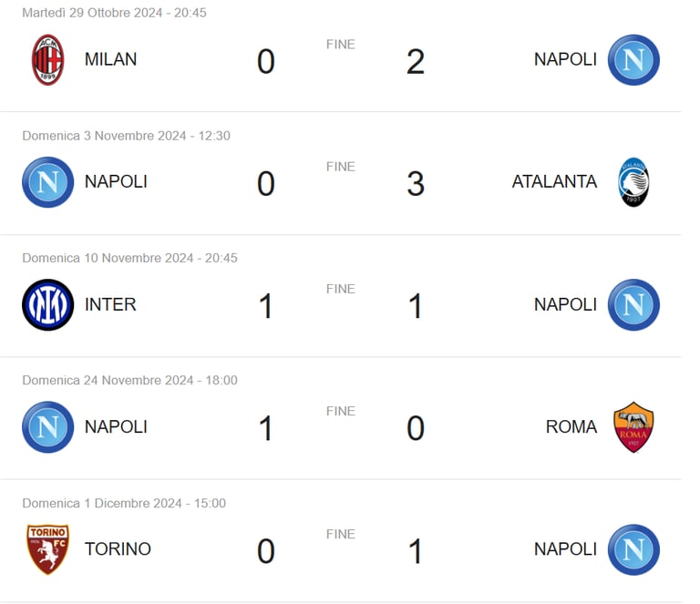Screen dimensions: 700x604
Task: Click FINE status of Milan-Napoli match
Action: pyautogui.click(x=341, y=44)
